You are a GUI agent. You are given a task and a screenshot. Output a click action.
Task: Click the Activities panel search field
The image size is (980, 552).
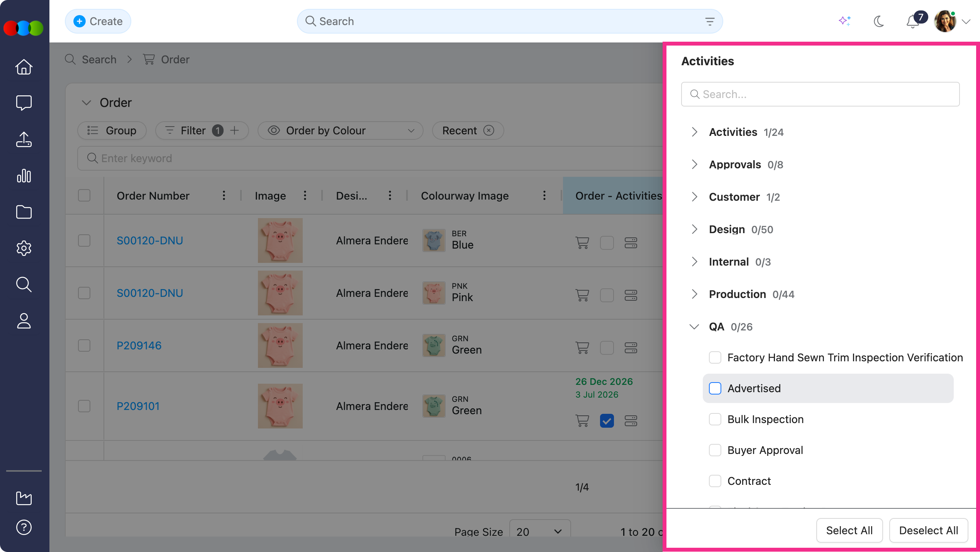[820, 94]
